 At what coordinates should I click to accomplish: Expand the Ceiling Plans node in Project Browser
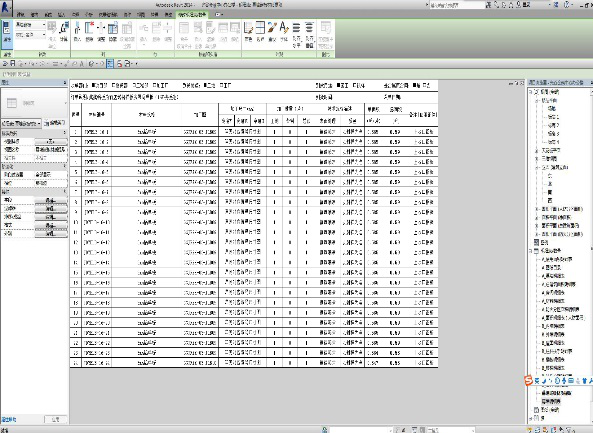[537, 151]
